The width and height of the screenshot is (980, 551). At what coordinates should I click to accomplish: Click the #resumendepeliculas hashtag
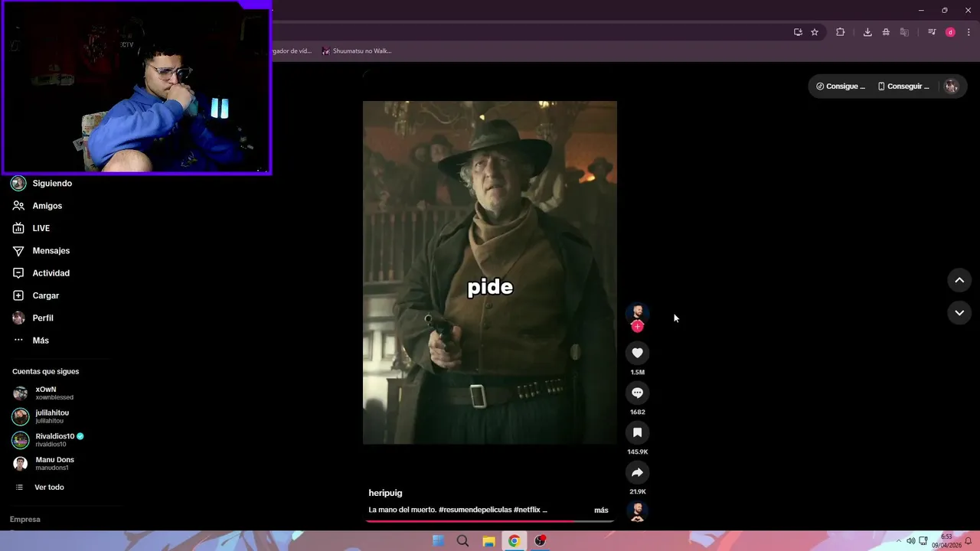[x=475, y=510]
